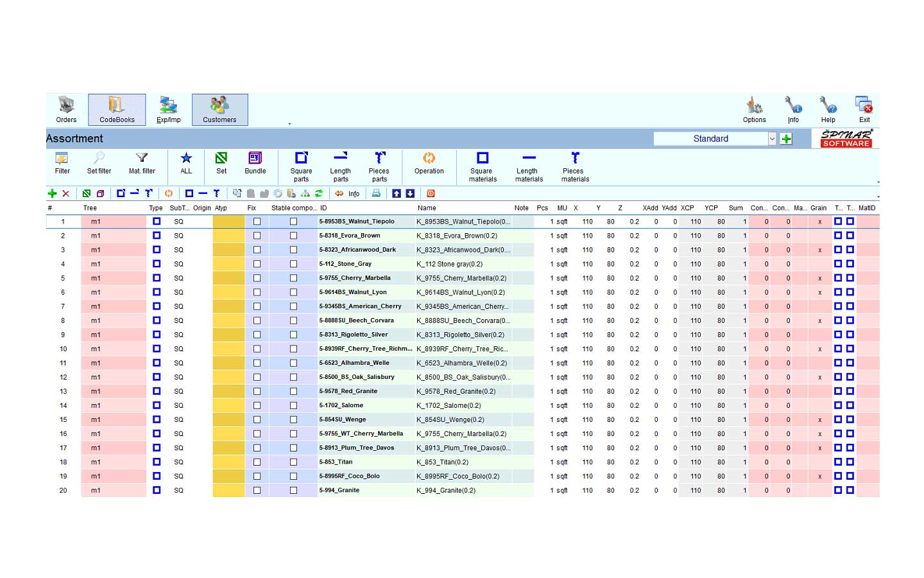Click the red X delete icon
This screenshot has height=578, width=924.
[65, 193]
